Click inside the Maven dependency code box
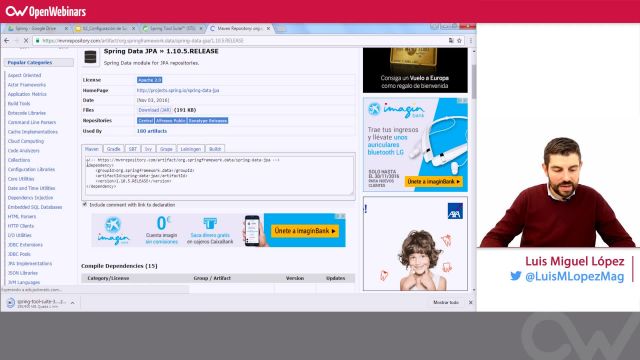This screenshot has width=640, height=360. (x=218, y=176)
